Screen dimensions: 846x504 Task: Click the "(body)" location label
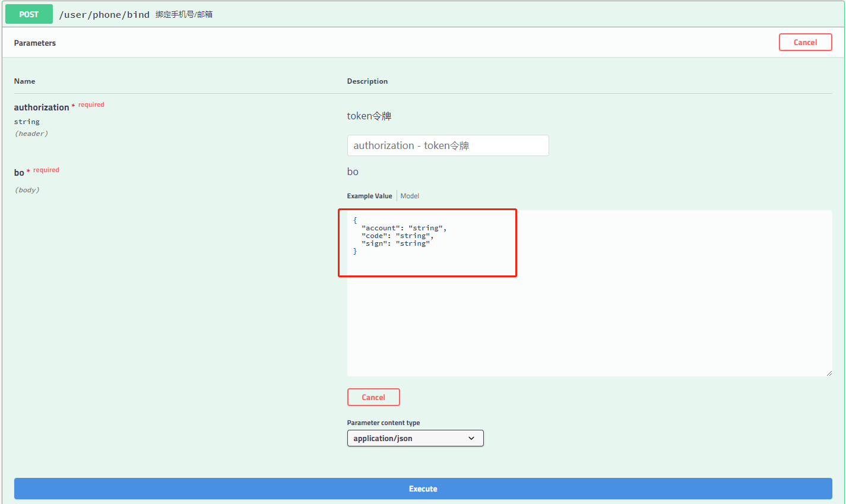pyautogui.click(x=27, y=190)
